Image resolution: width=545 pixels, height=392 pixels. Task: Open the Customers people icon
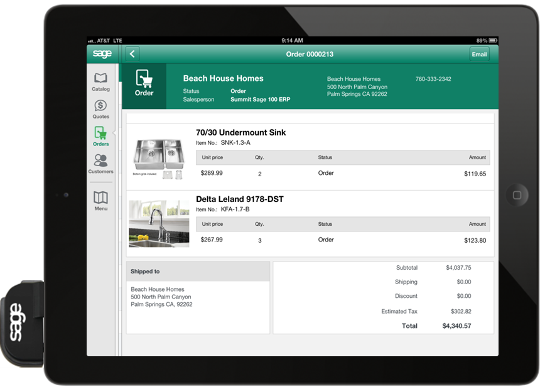(x=100, y=161)
